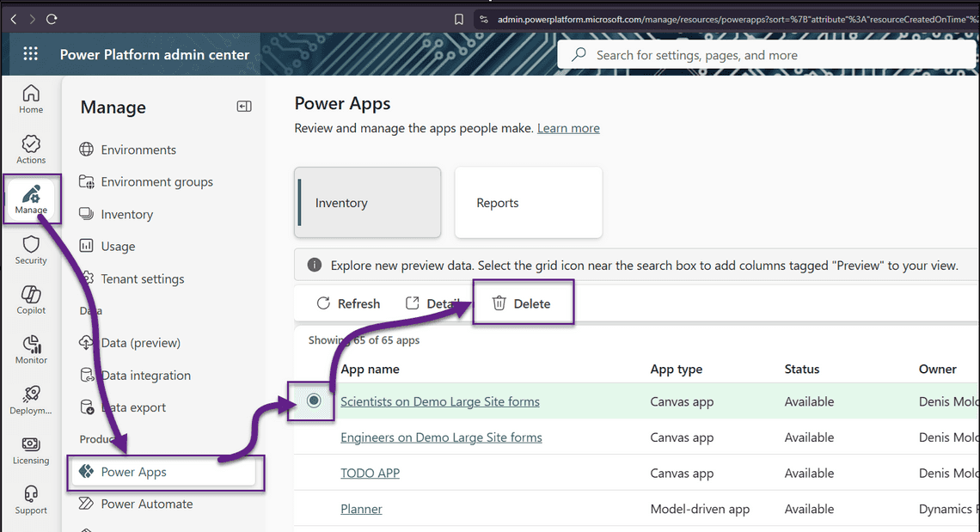
Task: Open the Licensing section from the sidebar
Action: pos(31,448)
